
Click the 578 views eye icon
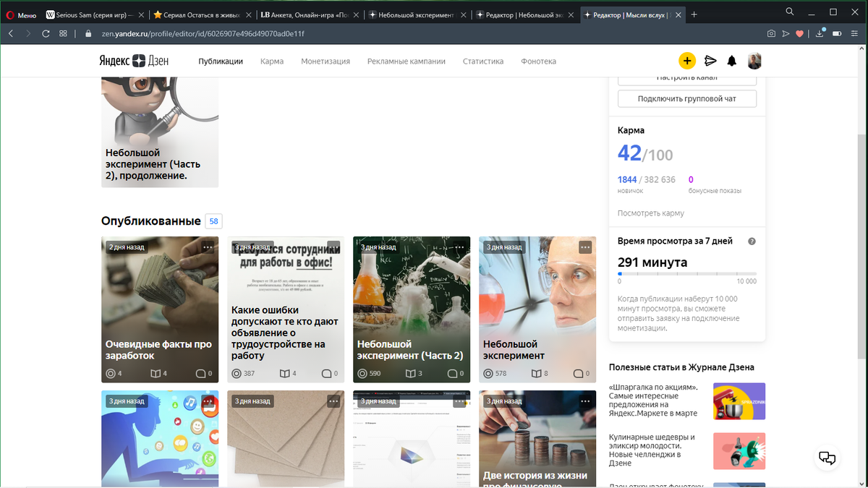coord(488,374)
